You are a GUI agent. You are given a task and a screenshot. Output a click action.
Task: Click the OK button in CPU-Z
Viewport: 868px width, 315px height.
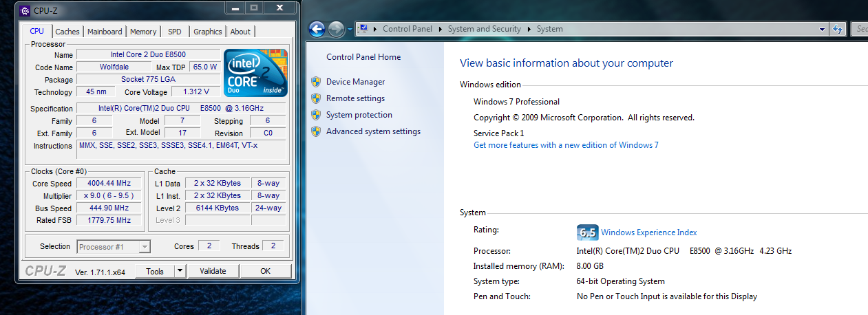point(266,271)
